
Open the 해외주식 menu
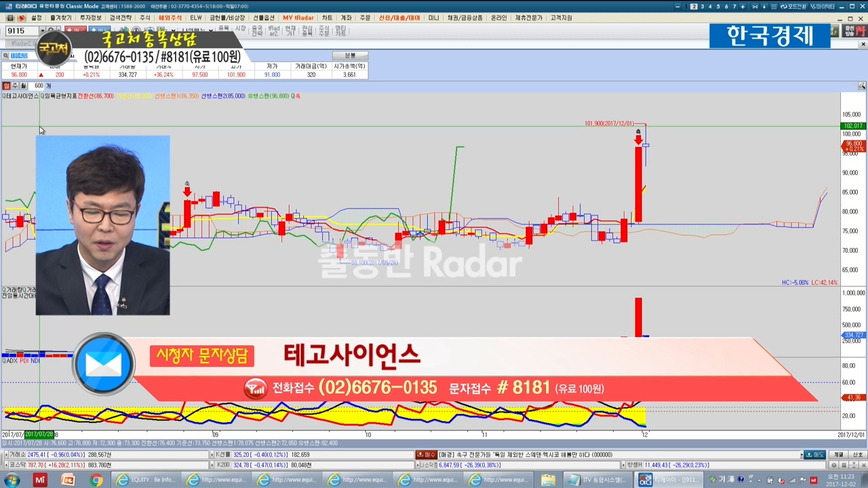click(170, 18)
